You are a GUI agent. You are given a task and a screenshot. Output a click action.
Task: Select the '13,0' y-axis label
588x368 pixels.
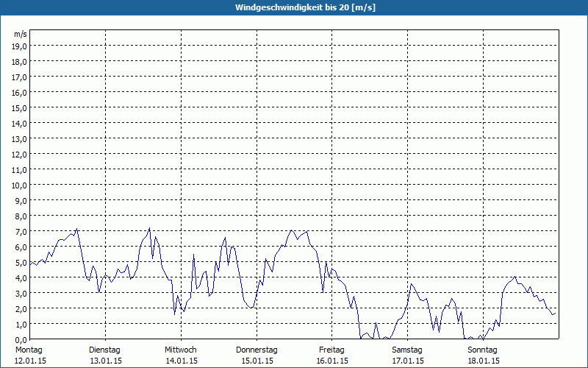tap(19, 139)
